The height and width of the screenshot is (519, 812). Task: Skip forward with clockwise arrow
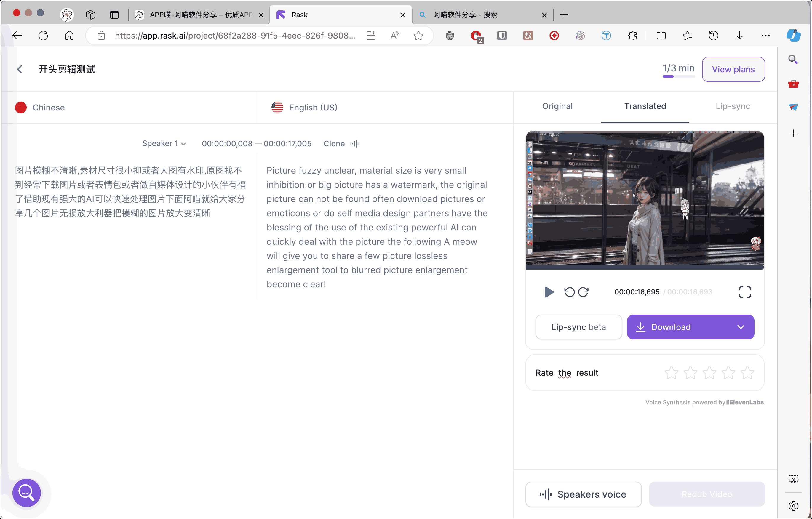(x=584, y=292)
